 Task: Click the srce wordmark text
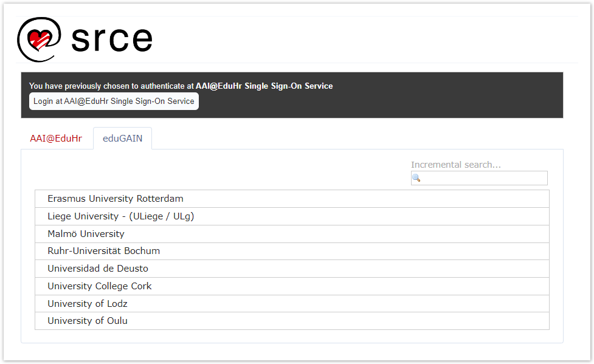(x=111, y=39)
